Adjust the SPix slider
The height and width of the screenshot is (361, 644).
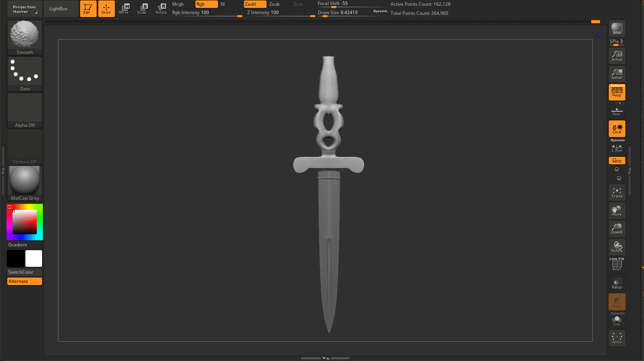[x=617, y=42]
